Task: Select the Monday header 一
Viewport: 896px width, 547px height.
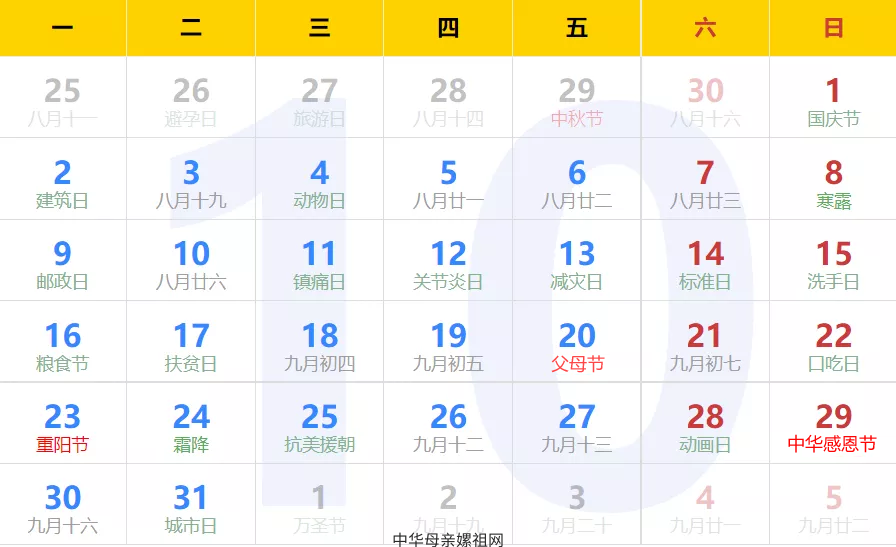Action: tap(63, 28)
